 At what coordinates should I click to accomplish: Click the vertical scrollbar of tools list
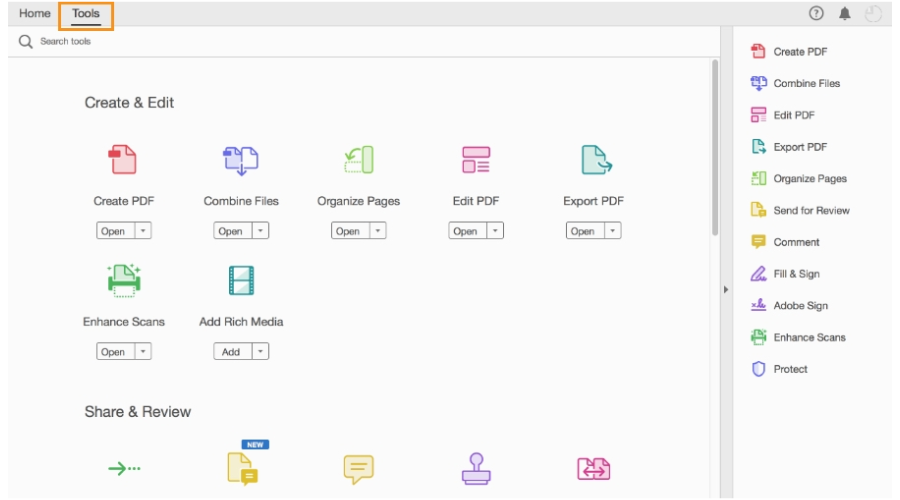[x=715, y=147]
